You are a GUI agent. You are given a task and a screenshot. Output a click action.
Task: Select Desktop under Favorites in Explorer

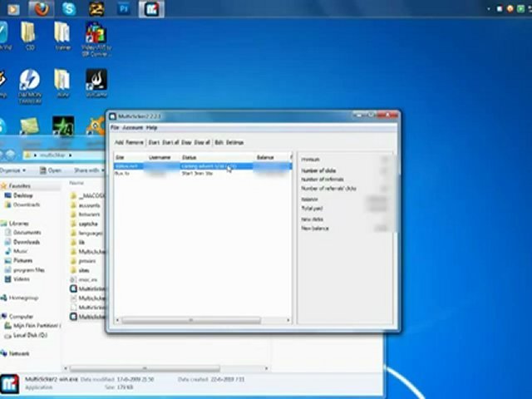23,195
